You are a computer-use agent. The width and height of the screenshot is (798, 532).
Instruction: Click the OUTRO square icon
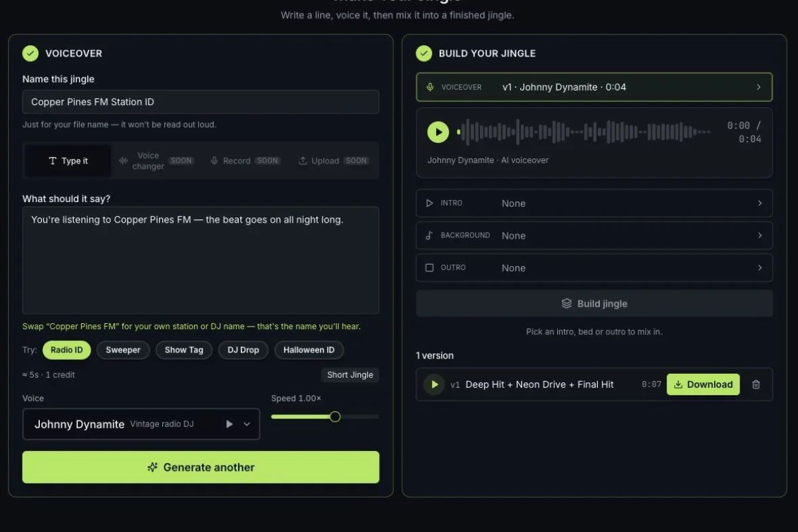point(430,268)
